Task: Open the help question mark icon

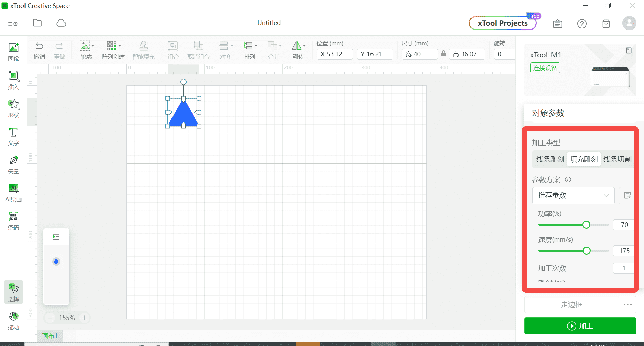Action: 582,24
